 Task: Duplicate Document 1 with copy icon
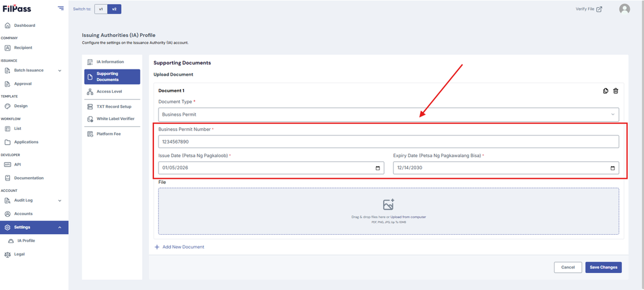pyautogui.click(x=606, y=91)
